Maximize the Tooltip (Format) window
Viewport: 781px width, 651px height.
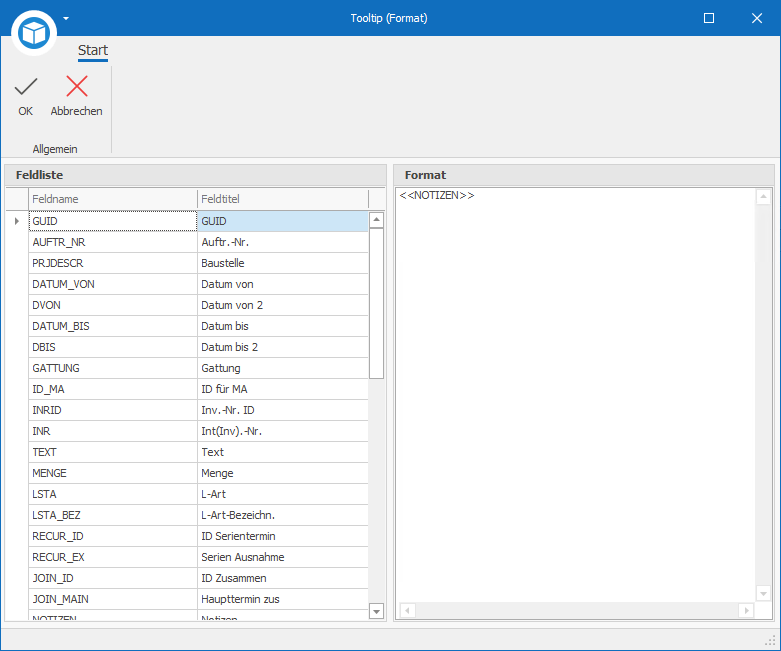(709, 18)
